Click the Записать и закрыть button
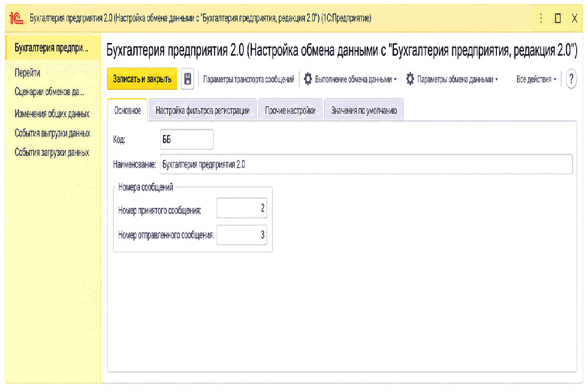Image resolution: width=588 pixels, height=392 pixels. coord(142,79)
